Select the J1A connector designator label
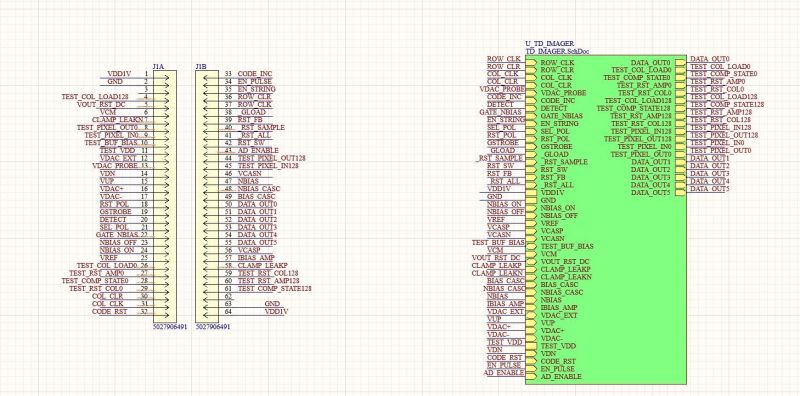The width and height of the screenshot is (800, 396). pyautogui.click(x=158, y=67)
